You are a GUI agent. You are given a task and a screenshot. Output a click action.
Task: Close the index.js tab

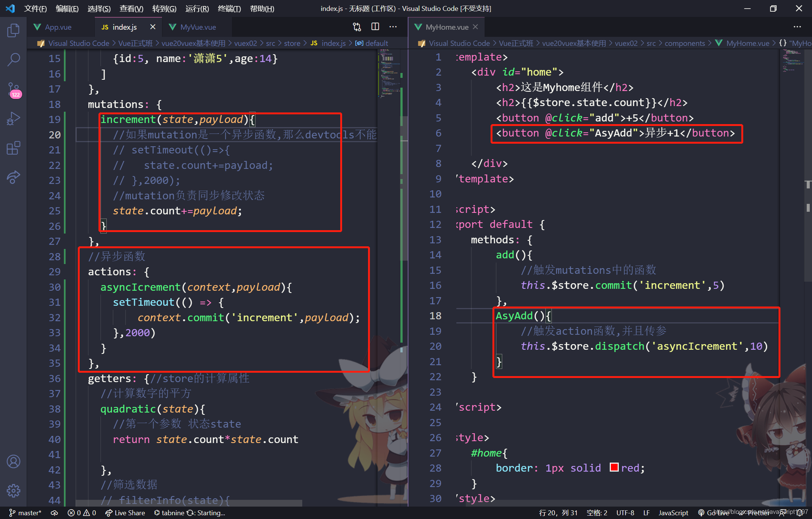click(x=153, y=27)
